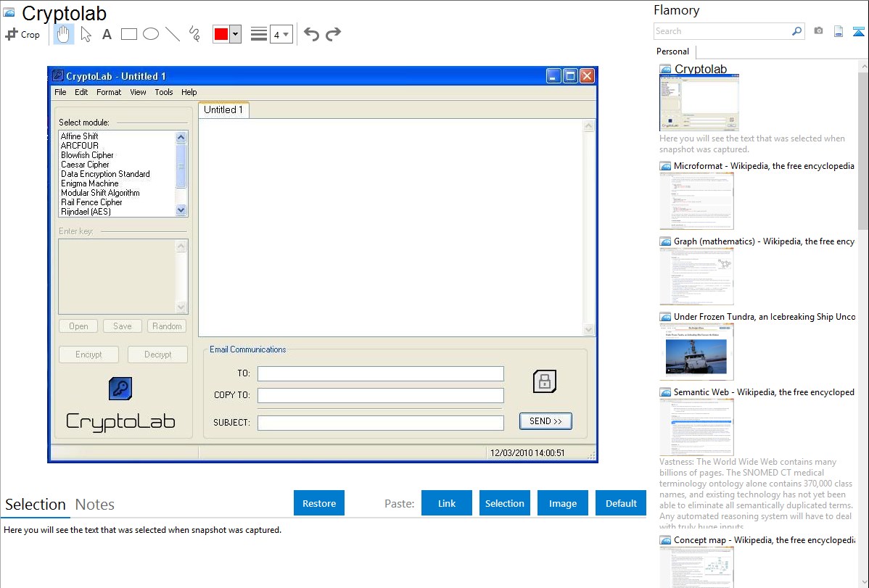Click the SEND >> button
The width and height of the screenshot is (869, 588).
[545, 421]
